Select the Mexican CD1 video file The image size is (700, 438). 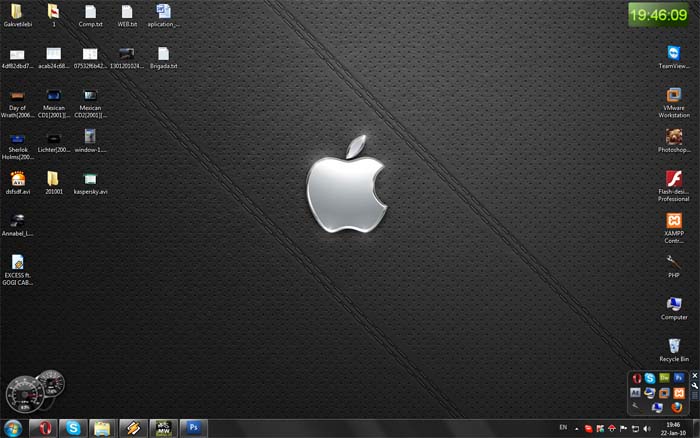click(x=54, y=104)
